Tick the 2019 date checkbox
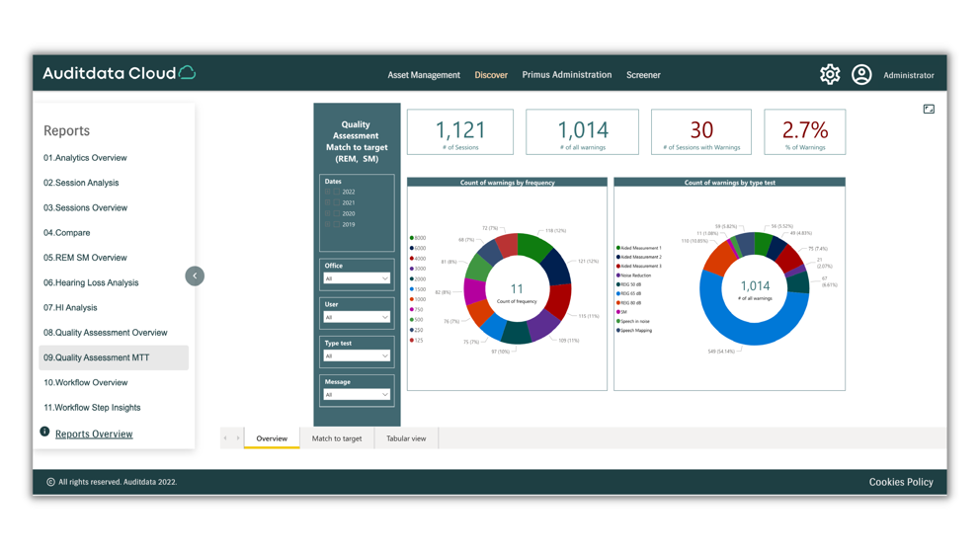The height and width of the screenshot is (551, 980). click(336, 224)
